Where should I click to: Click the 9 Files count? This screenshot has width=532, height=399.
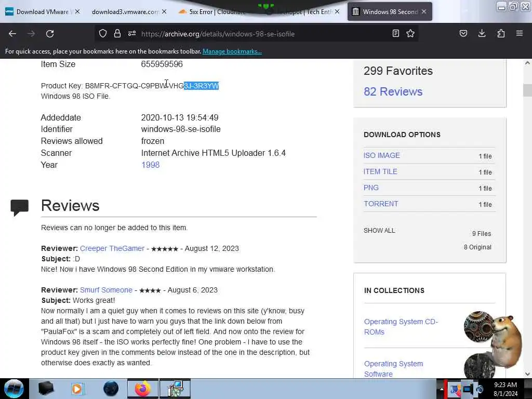click(x=482, y=233)
